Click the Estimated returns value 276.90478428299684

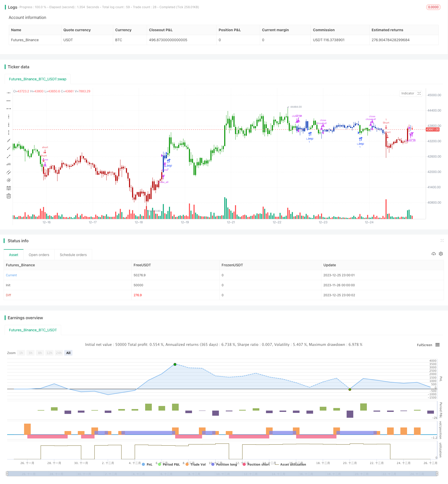tap(391, 40)
